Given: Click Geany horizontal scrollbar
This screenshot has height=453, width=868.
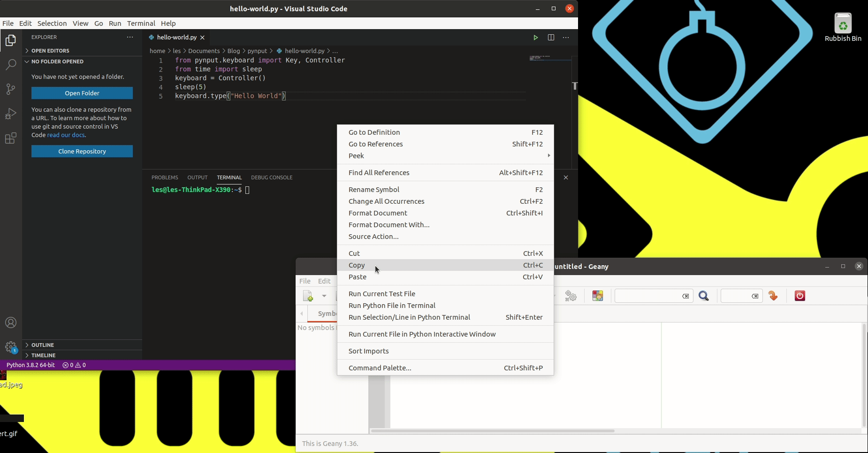Looking at the screenshot, I should pos(493,430).
